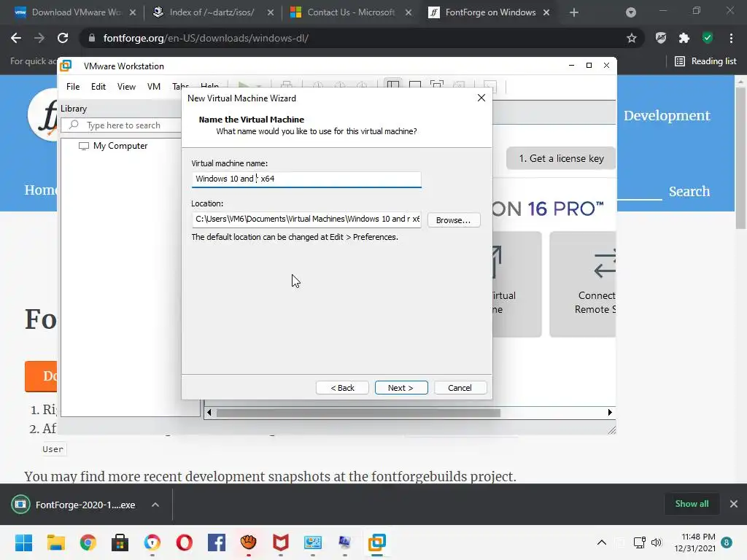The width and height of the screenshot is (747, 560).
Task: Click the fontforge.org address bar URL
Action: tap(206, 38)
